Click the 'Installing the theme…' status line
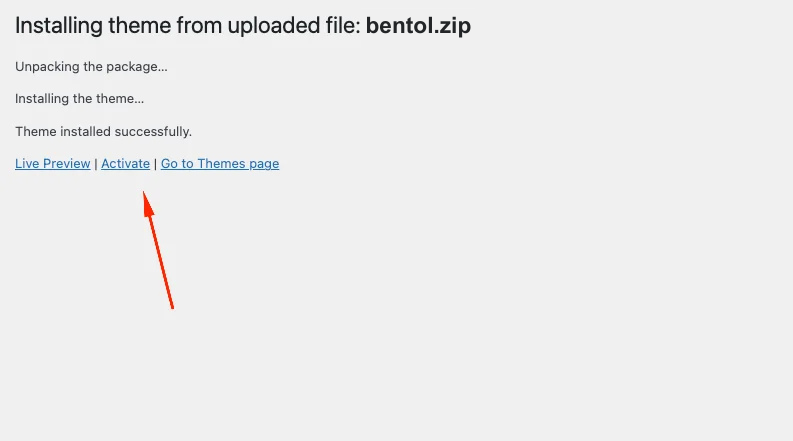 79,99
